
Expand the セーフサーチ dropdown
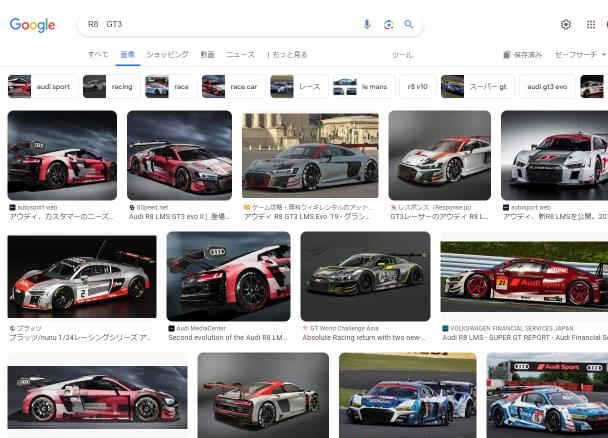pyautogui.click(x=580, y=55)
